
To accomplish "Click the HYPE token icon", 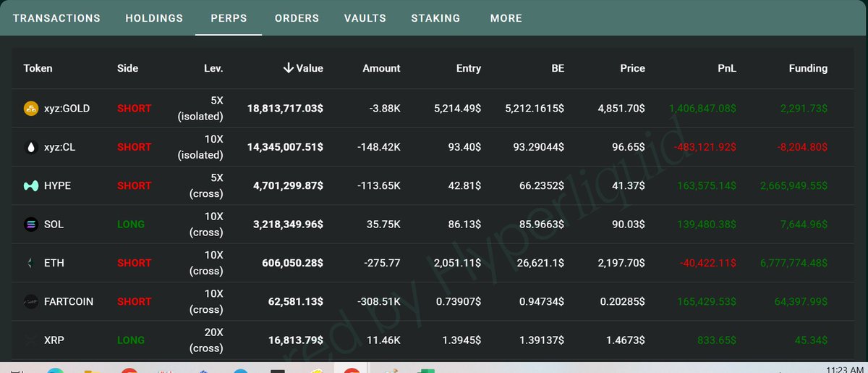I will [x=31, y=186].
